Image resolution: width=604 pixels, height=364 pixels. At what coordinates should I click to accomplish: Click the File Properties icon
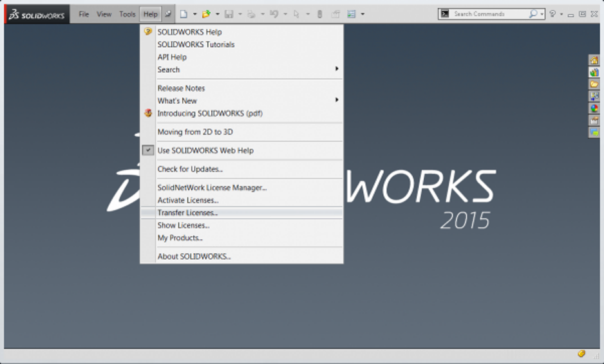[x=335, y=14]
